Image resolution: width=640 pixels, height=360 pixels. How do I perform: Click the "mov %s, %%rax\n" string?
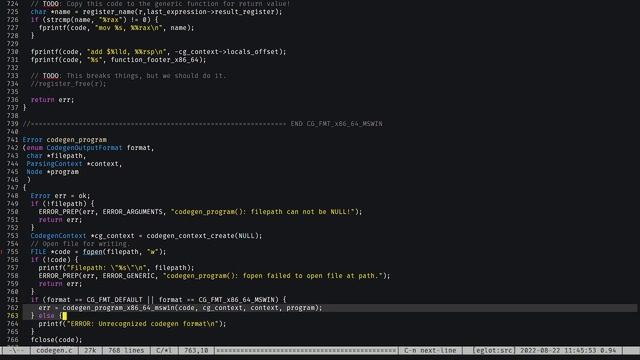click(x=128, y=28)
